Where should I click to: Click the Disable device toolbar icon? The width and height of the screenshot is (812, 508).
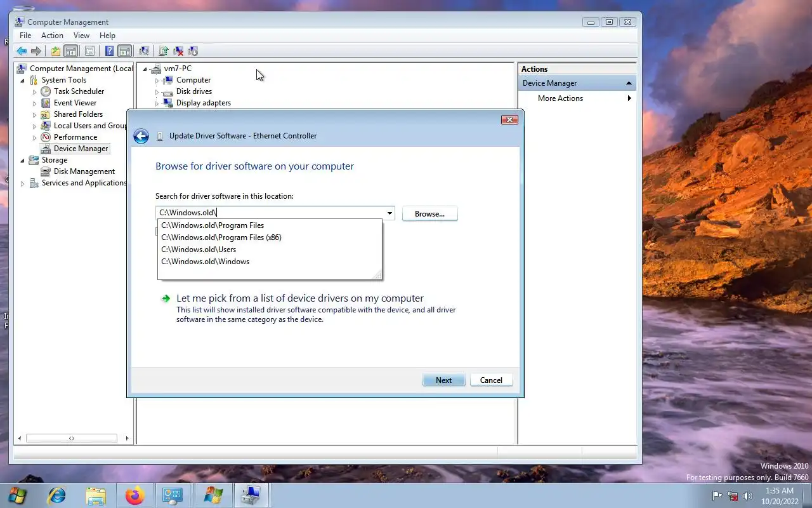(193, 51)
